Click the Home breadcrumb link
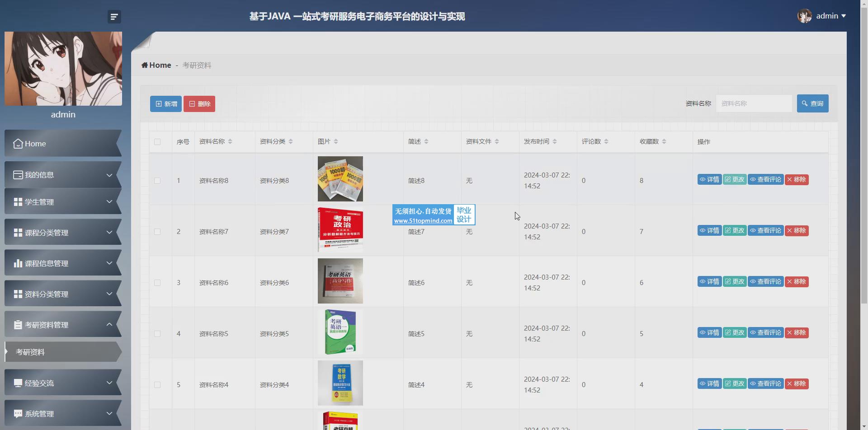The width and height of the screenshot is (868, 430). [156, 65]
